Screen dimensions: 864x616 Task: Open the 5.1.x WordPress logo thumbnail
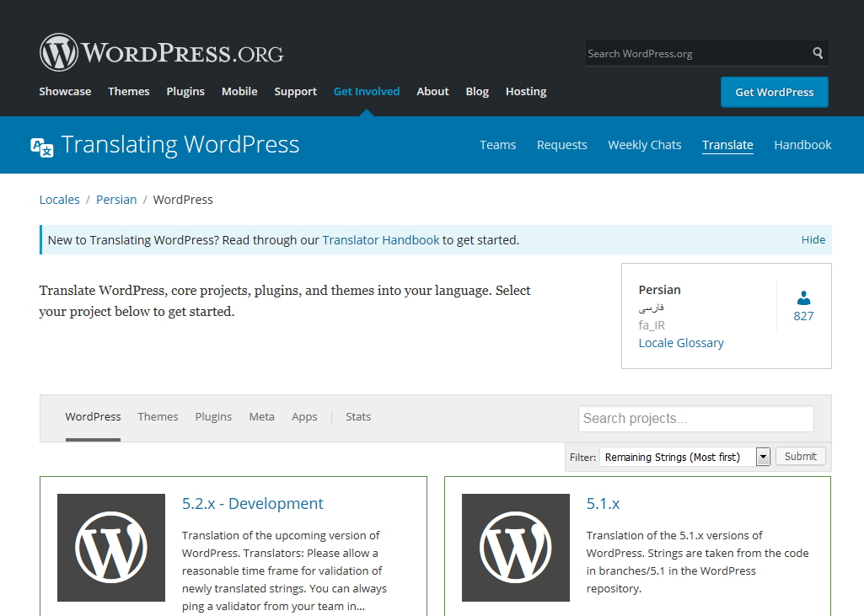(x=516, y=548)
